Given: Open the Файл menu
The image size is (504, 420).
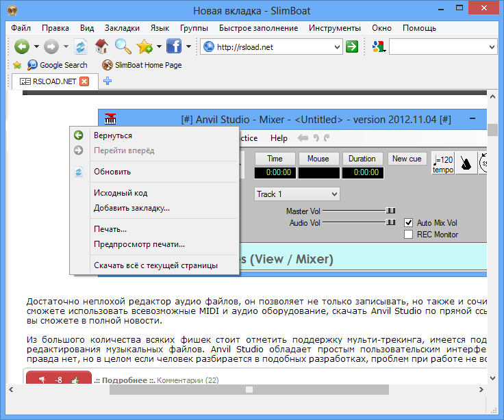Looking at the screenshot, I should click(21, 28).
